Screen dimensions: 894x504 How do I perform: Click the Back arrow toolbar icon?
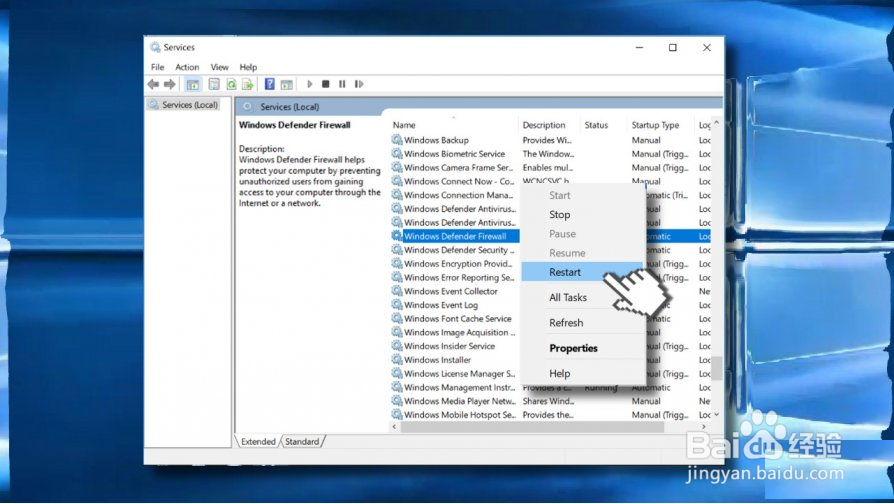(153, 84)
